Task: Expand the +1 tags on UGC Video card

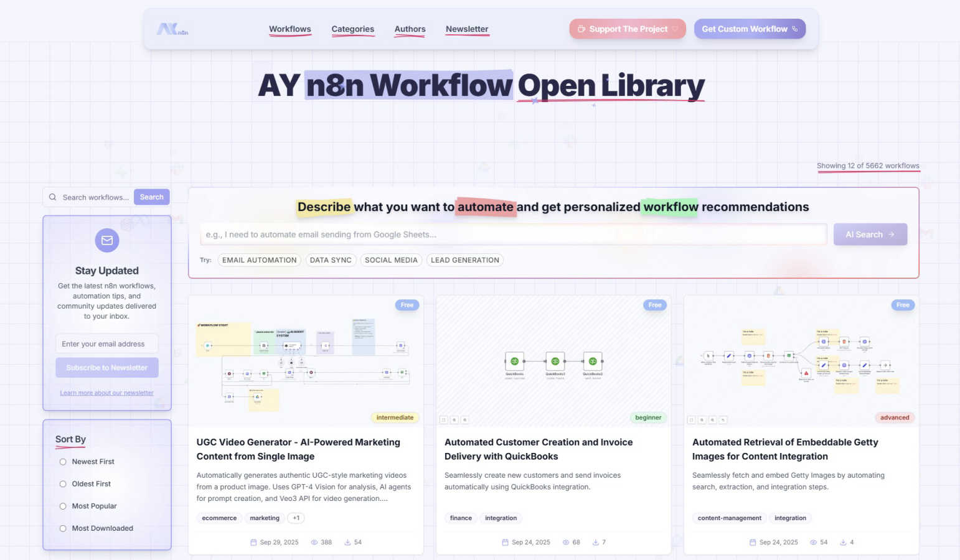Action: click(x=296, y=518)
